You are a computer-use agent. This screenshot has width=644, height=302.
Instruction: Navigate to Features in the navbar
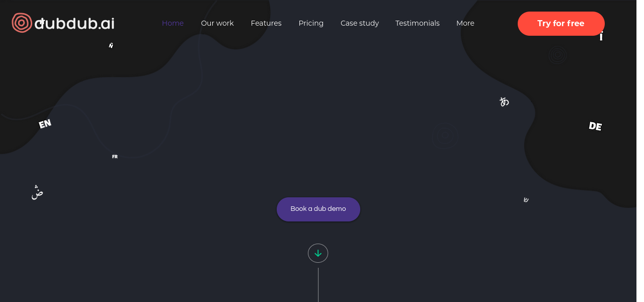(266, 23)
